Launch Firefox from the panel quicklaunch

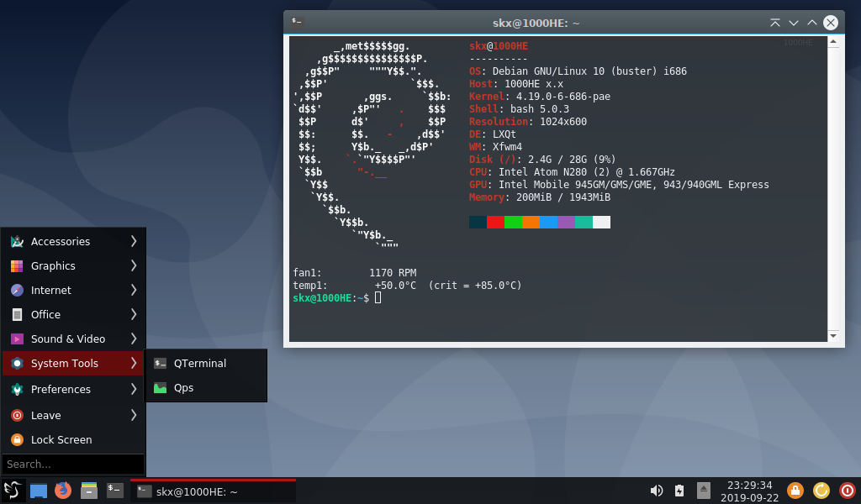click(x=63, y=491)
